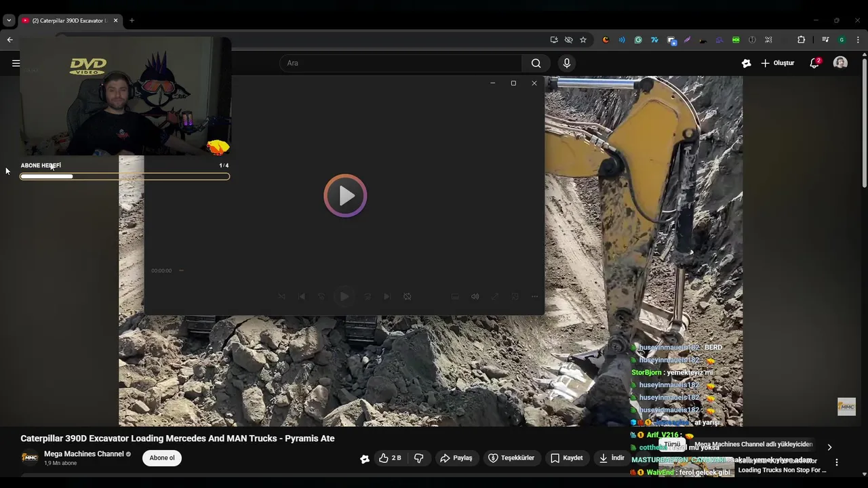
Task: Like the video (2 B)
Action: pos(391,458)
